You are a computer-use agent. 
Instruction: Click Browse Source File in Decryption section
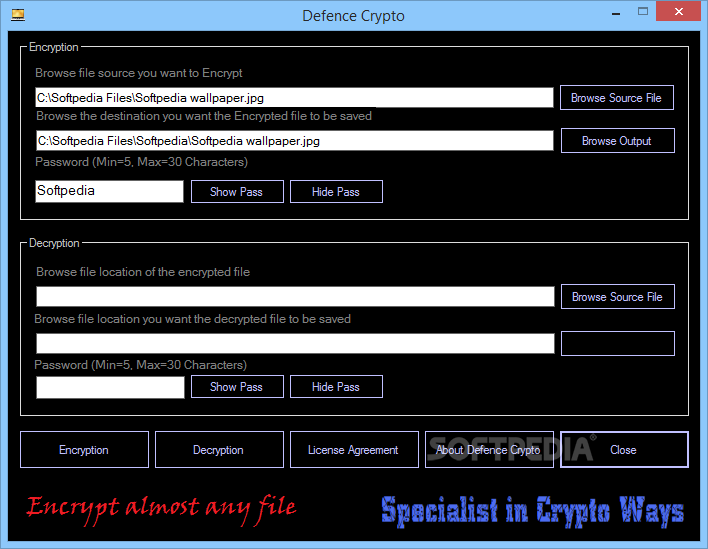pyautogui.click(x=618, y=297)
